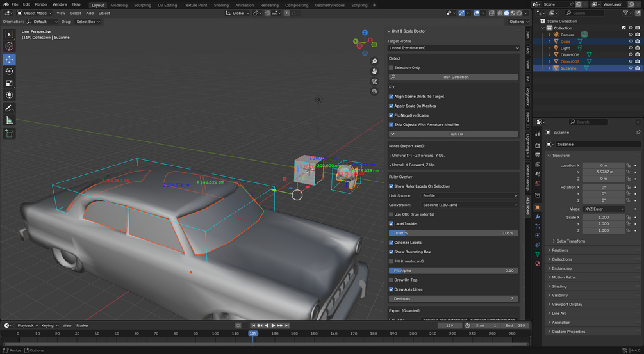The height and width of the screenshot is (354, 644).
Task: Select the Rotate tool
Action: [10, 71]
